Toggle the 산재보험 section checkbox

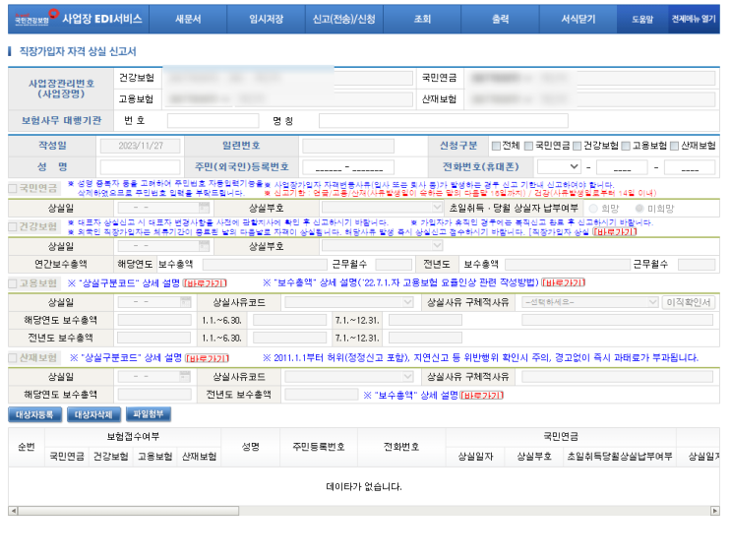pos(13,358)
